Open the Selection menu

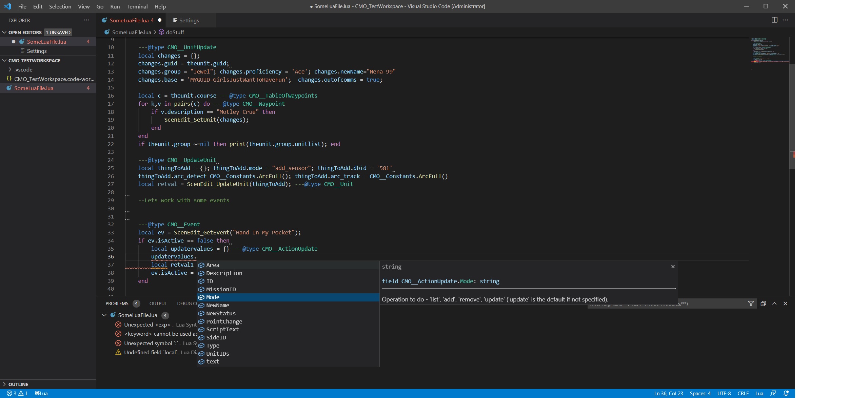(60, 6)
